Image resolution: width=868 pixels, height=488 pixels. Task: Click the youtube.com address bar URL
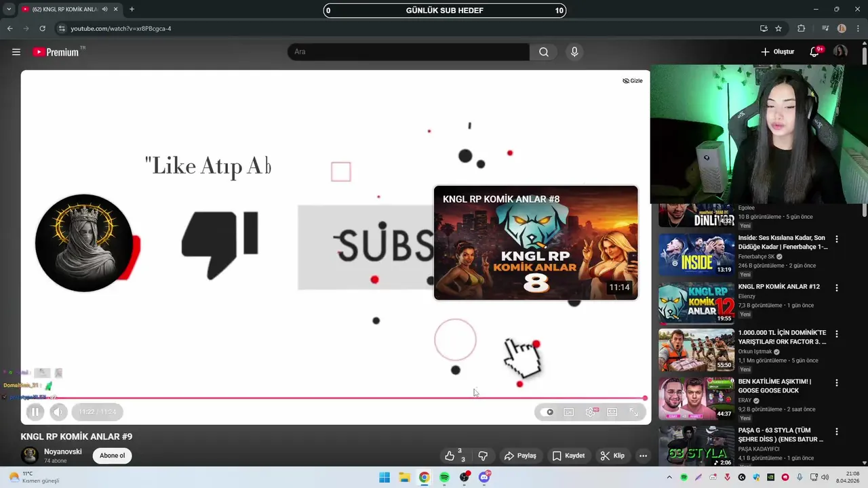[121, 28]
